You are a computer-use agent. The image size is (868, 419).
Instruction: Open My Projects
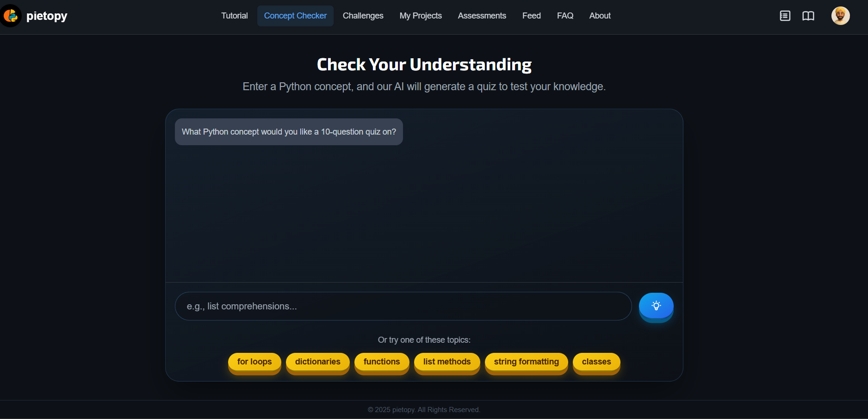[421, 15]
